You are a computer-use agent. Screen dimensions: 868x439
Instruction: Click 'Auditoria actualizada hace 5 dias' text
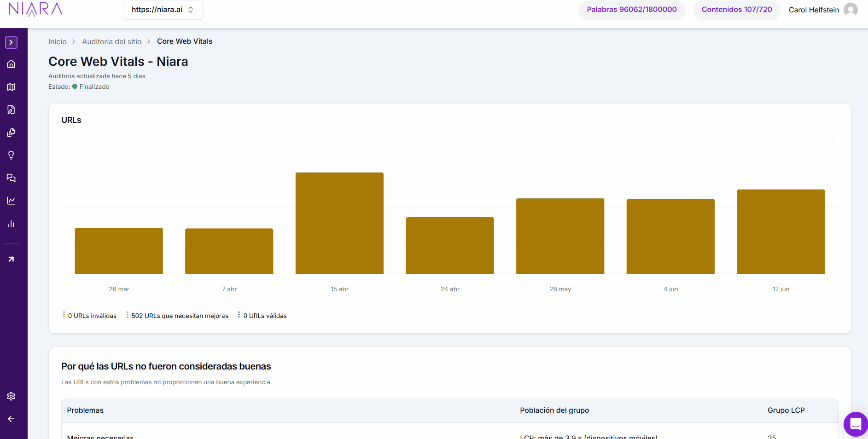pos(97,76)
